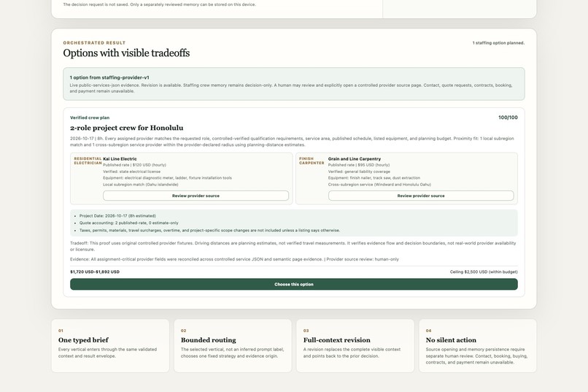Click 'Cross-subregion service (Windward and Honolulu Oahu)'
The height and width of the screenshot is (392, 588).
379,185
